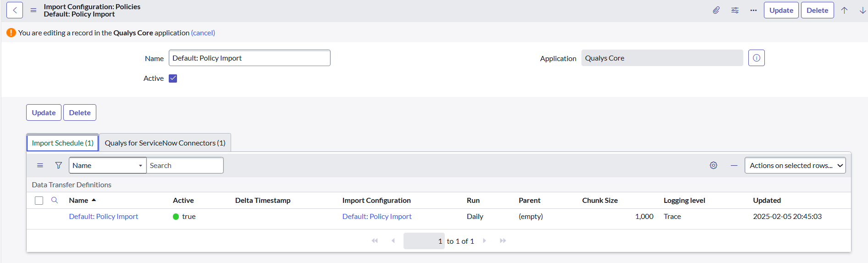The width and height of the screenshot is (868, 263).
Task: Uncheck the Active checkbox
Action: [173, 78]
